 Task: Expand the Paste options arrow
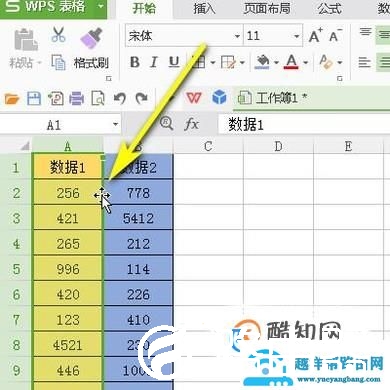[x=39, y=63]
